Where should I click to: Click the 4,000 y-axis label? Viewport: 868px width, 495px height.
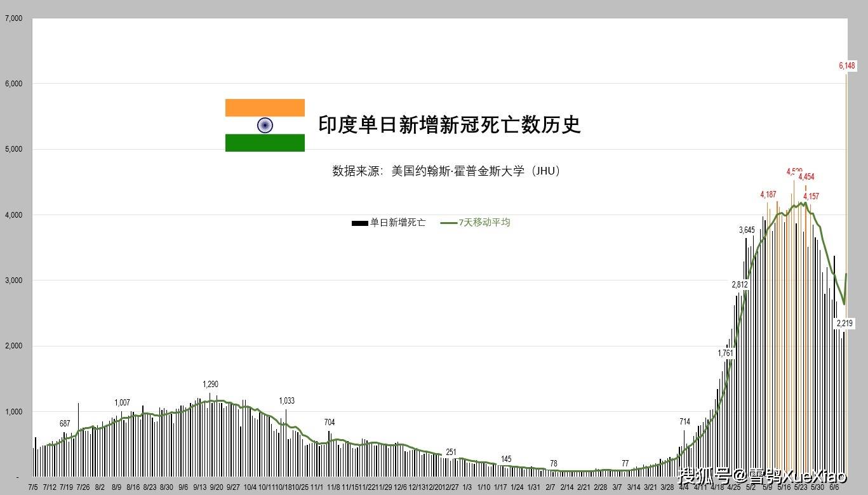(x=13, y=215)
